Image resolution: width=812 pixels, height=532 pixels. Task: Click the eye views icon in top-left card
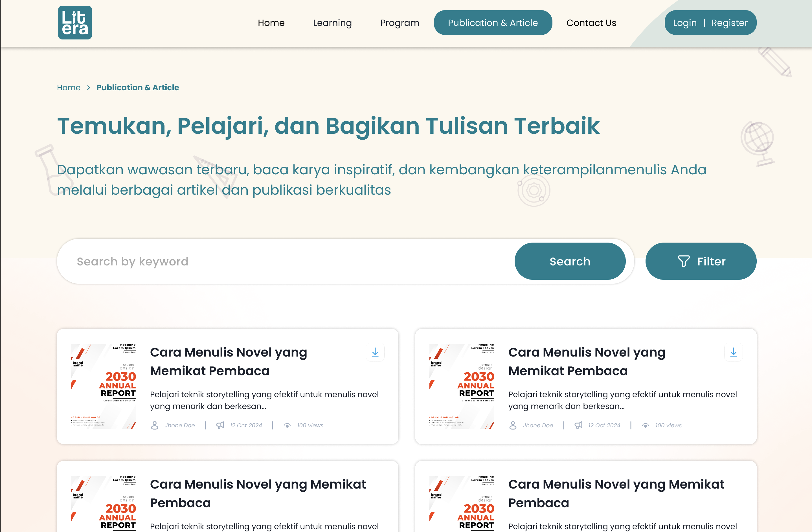point(287,426)
